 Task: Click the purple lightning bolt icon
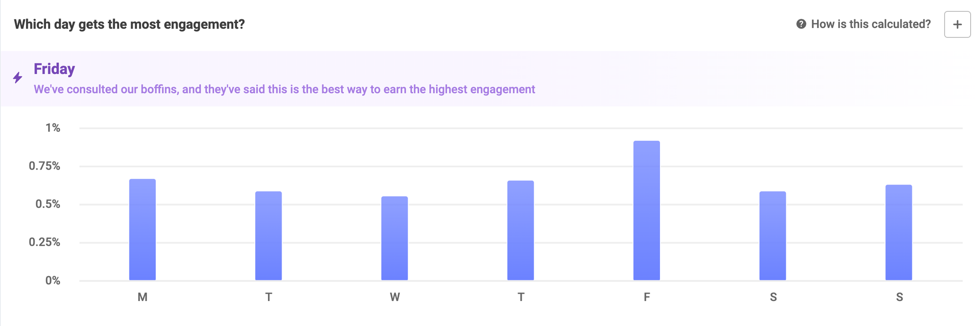(18, 77)
